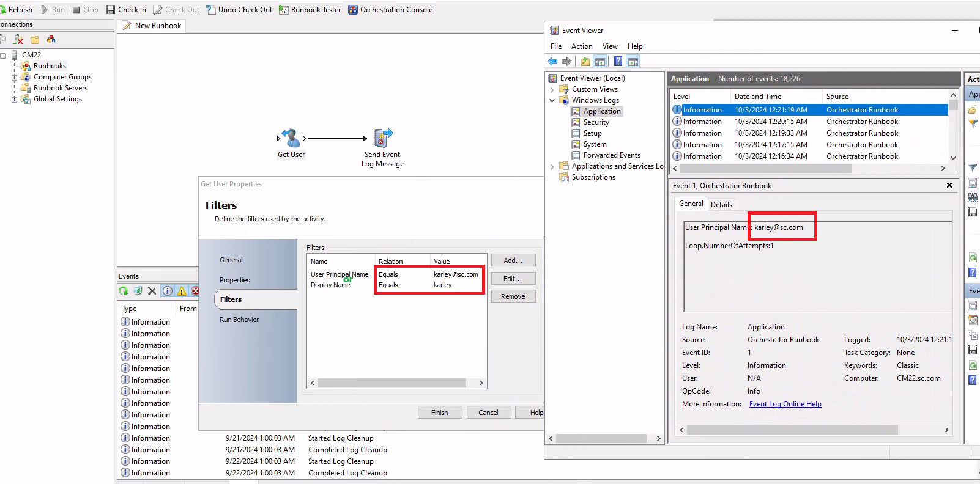Collapse the Windows Logs node
The height and width of the screenshot is (484, 980).
[x=552, y=100]
